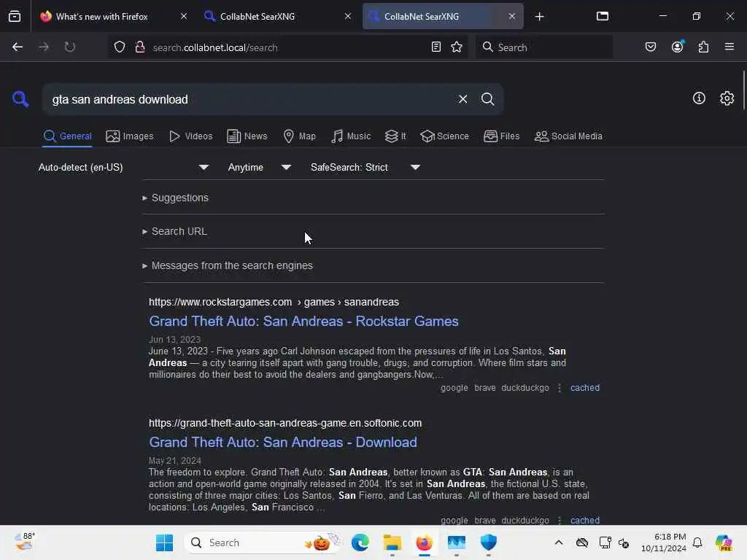The image size is (747, 560).
Task: Select the General category tab
Action: tap(67, 136)
